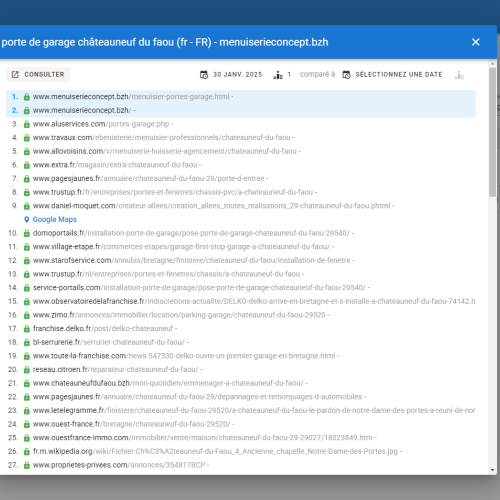Click the calendar icon beside 30 JANV. 2025
The width and height of the screenshot is (500, 500).
pyautogui.click(x=204, y=75)
